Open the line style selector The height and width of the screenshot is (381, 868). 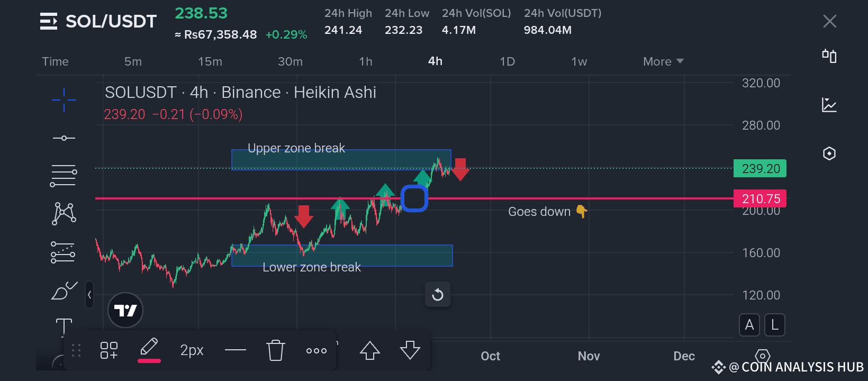coord(236,350)
